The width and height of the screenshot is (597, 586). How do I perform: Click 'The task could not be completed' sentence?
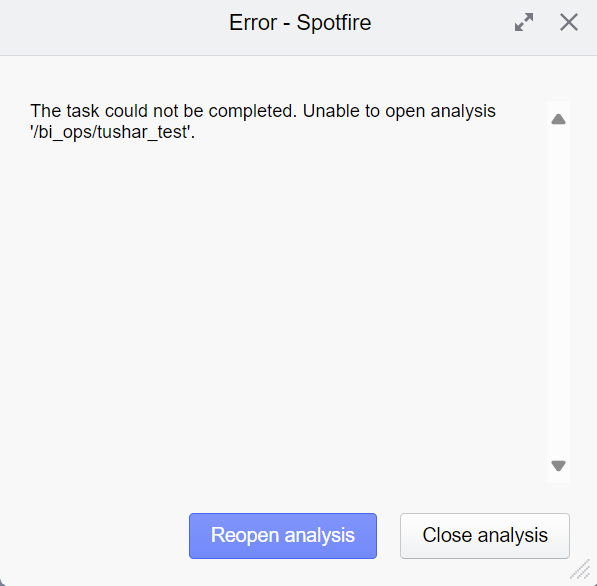[163, 111]
